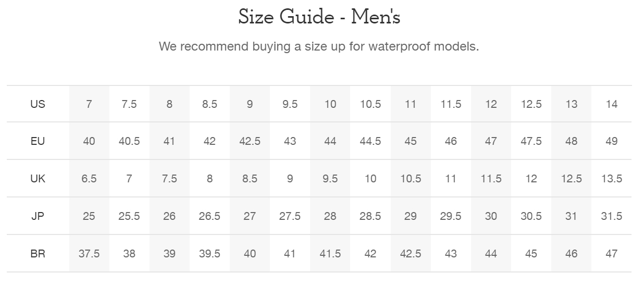The height and width of the screenshot is (285, 644).
Task: Click BR size 47 cell
Action: click(612, 254)
